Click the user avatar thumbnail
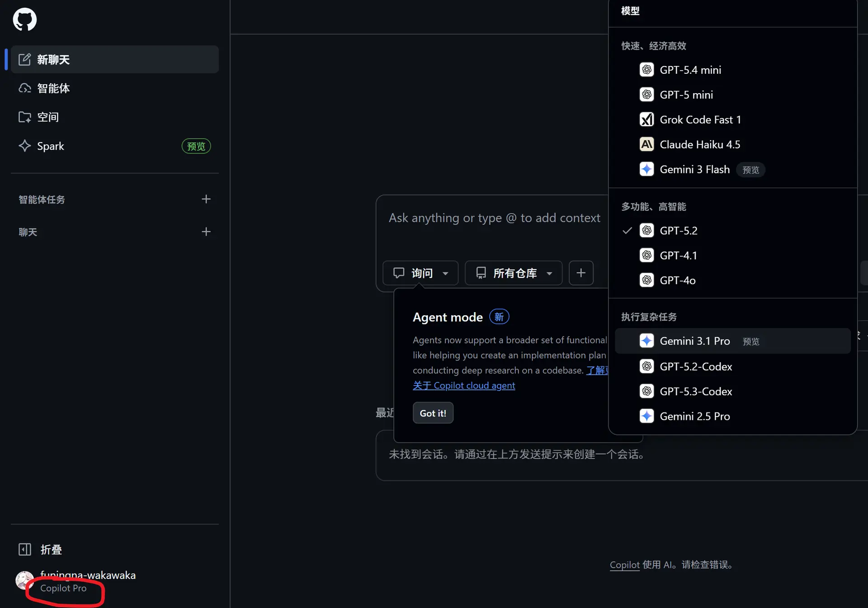The height and width of the screenshot is (608, 868). point(24,580)
